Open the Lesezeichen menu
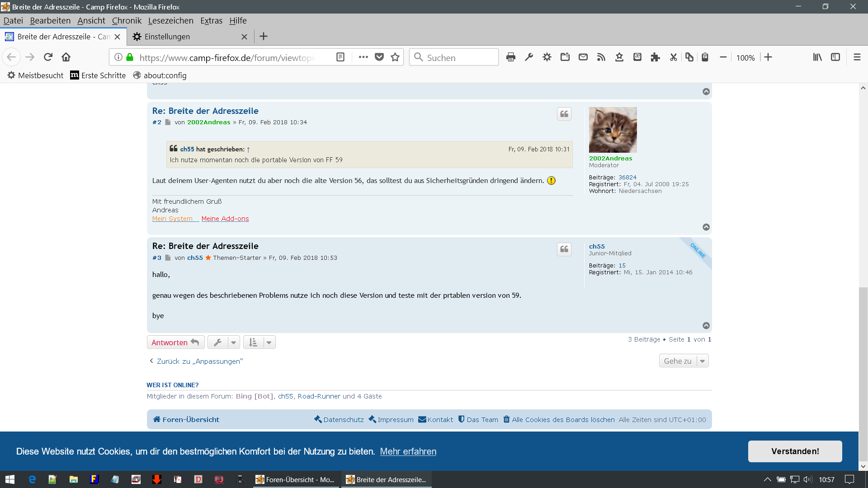Viewport: 868px width, 488px height. click(x=170, y=21)
